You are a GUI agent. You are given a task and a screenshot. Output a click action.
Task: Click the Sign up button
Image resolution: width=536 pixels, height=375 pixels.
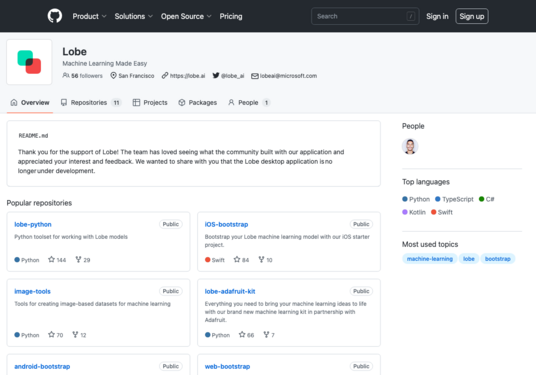tap(472, 16)
